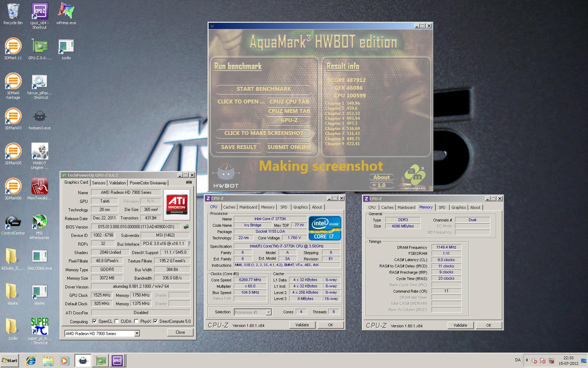Screen dimensions: 588x368
Task: Click the DA language indicator in taskbar
Action: pyautogui.click(x=518, y=360)
